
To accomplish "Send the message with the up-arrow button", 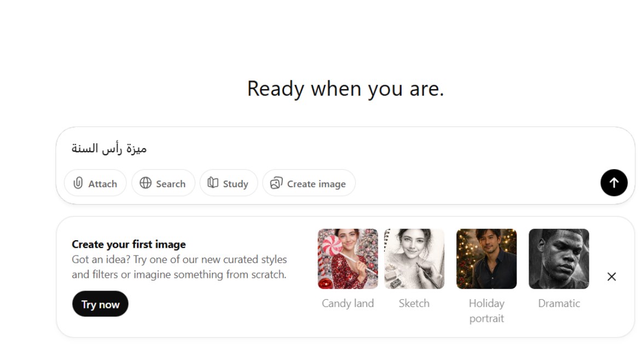I will pyautogui.click(x=613, y=183).
